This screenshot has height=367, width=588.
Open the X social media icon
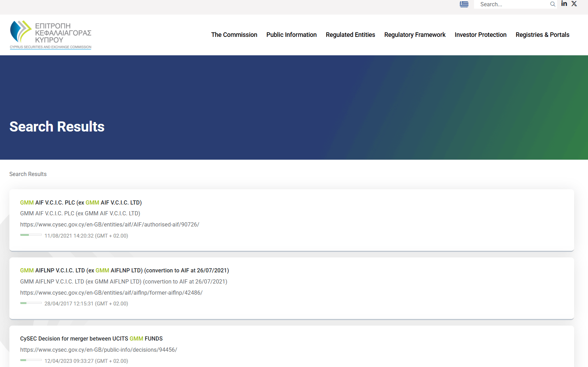tap(574, 3)
